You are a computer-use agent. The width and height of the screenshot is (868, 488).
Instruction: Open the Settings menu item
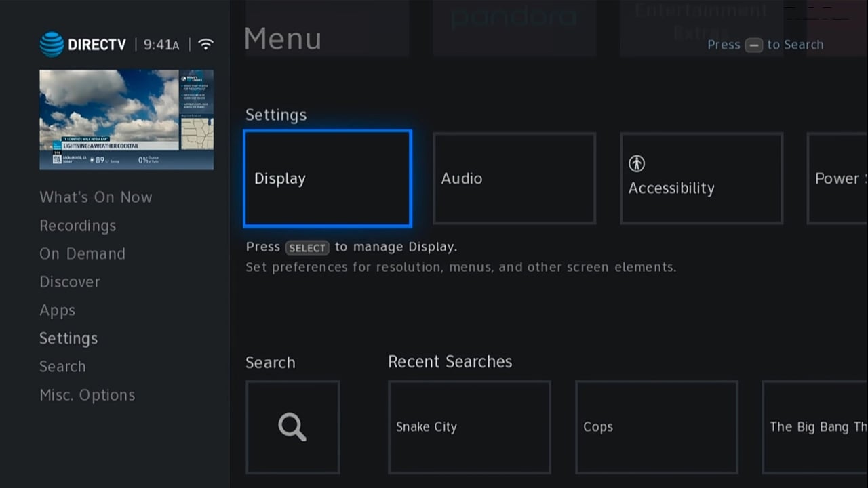pos(68,338)
